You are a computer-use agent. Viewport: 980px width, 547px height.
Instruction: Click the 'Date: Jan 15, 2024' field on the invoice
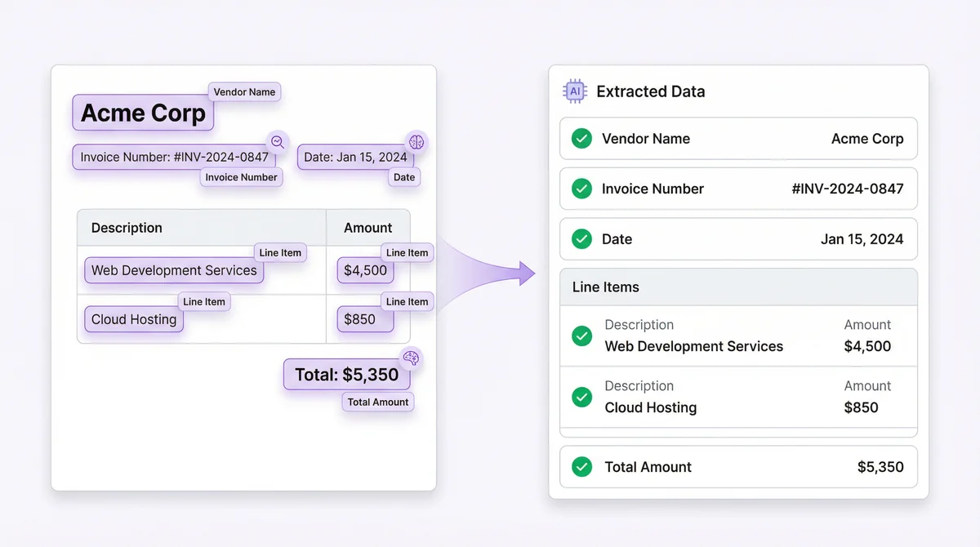coord(355,157)
